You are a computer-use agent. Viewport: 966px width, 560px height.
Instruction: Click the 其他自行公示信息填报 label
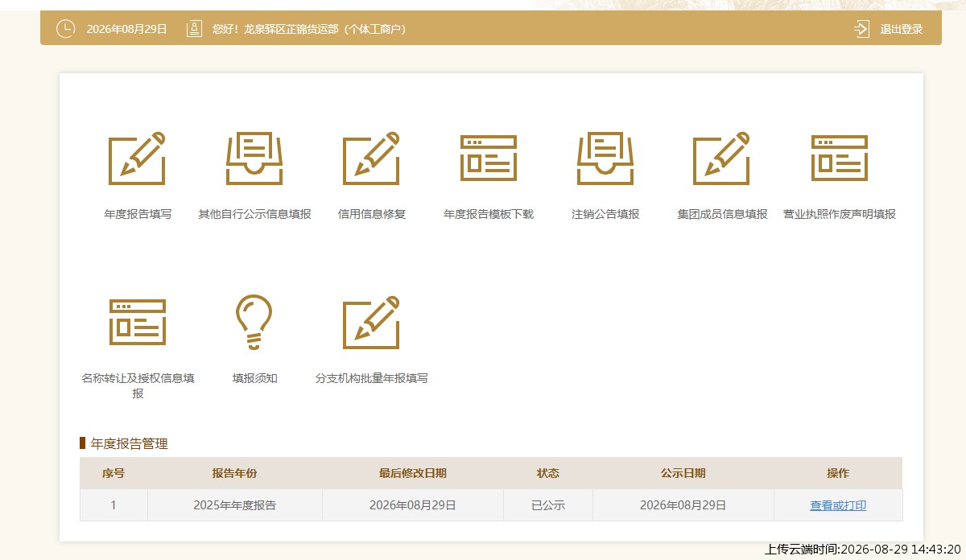point(254,214)
